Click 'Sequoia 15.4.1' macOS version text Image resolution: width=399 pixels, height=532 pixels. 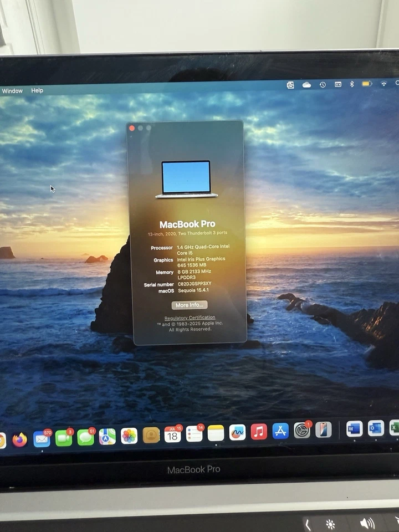pyautogui.click(x=193, y=290)
